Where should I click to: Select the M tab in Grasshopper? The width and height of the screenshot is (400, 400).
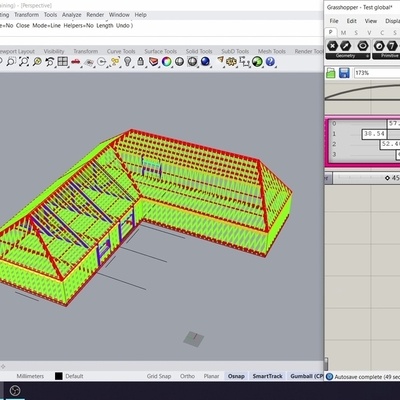coord(343,33)
